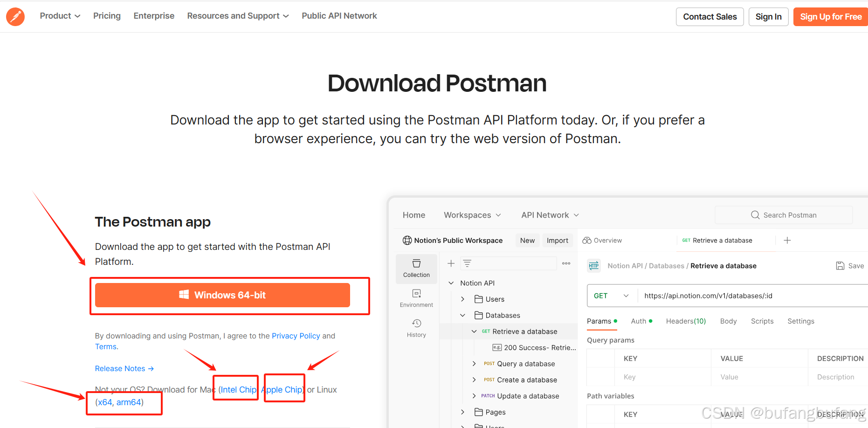
Task: Click the HTTP request type icon
Action: coord(594,266)
